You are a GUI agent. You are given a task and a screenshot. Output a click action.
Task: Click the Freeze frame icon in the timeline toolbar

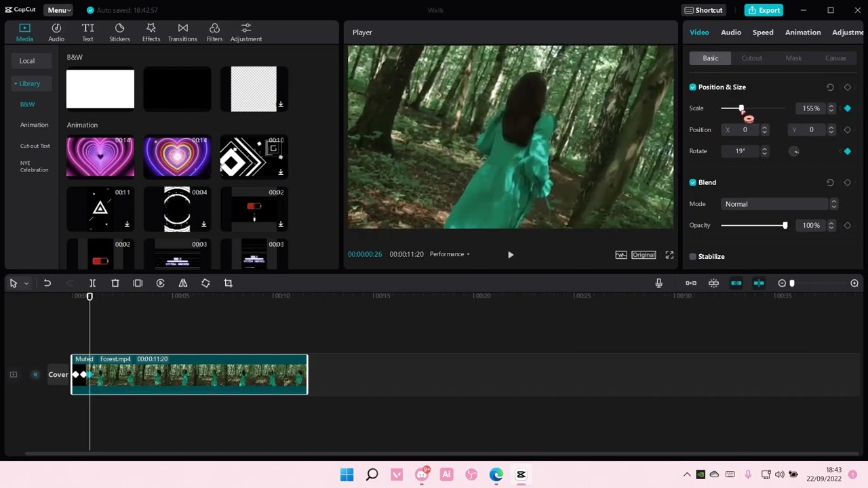[138, 283]
